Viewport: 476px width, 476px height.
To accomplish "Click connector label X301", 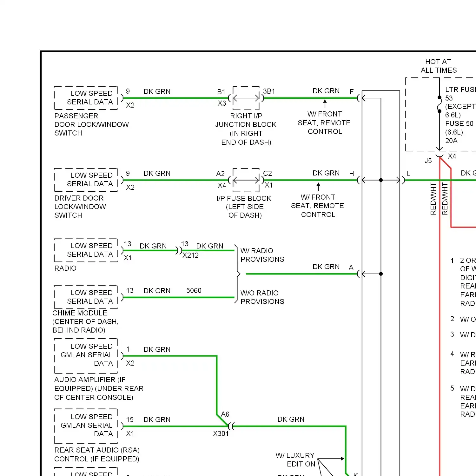I will (221, 433).
